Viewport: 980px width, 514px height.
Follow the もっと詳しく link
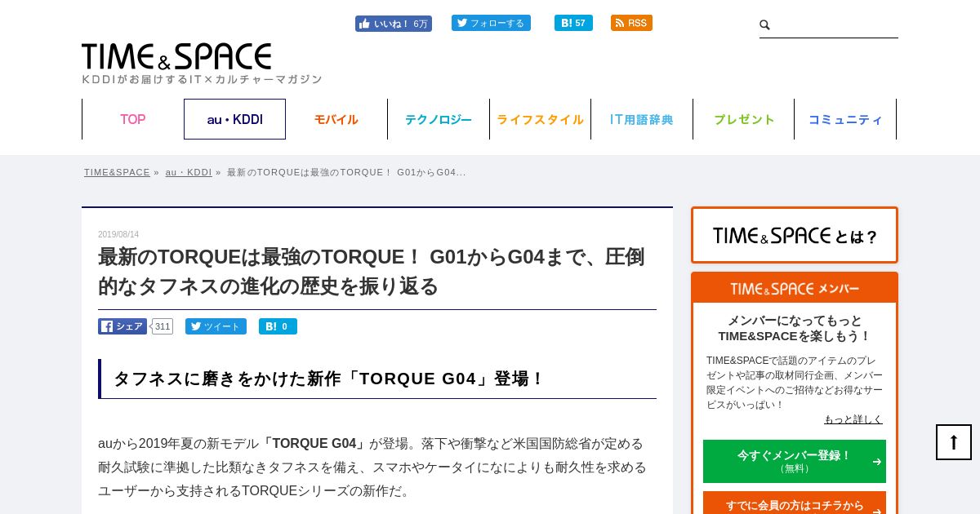click(x=853, y=419)
